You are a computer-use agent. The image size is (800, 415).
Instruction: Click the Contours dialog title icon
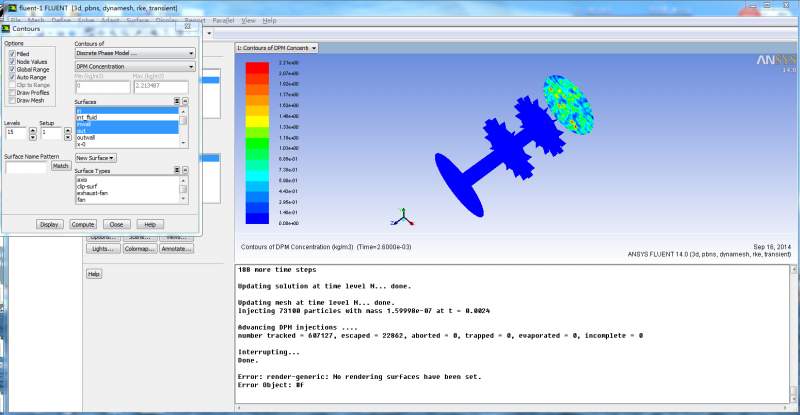click(6, 29)
